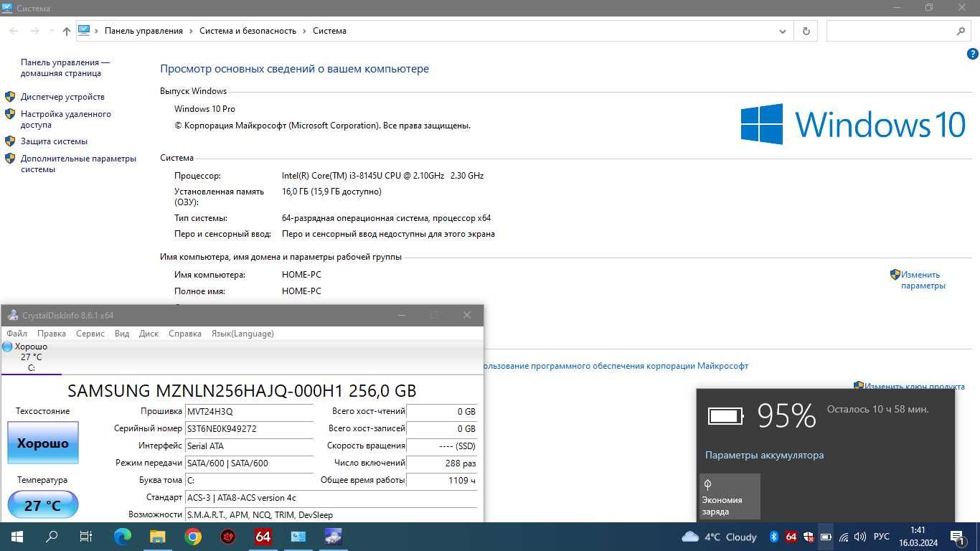The height and width of the screenshot is (551, 980).
Task: Open Защита системы
Action: tap(54, 141)
